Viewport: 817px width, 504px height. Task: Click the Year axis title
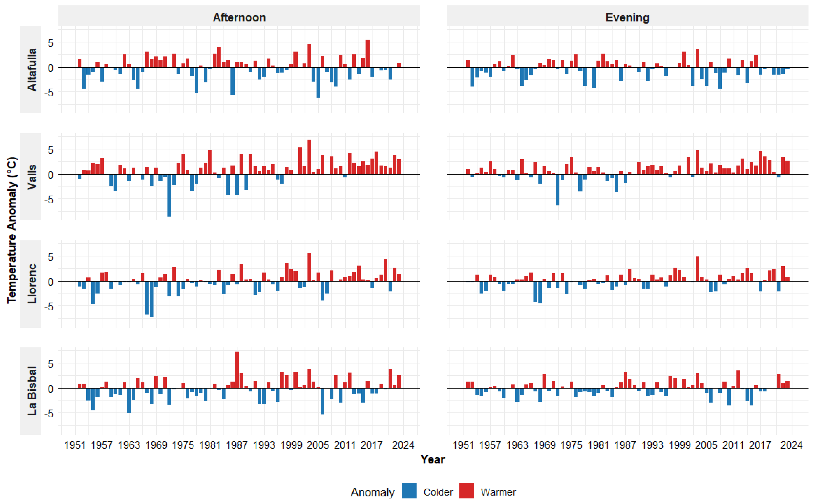point(433,459)
